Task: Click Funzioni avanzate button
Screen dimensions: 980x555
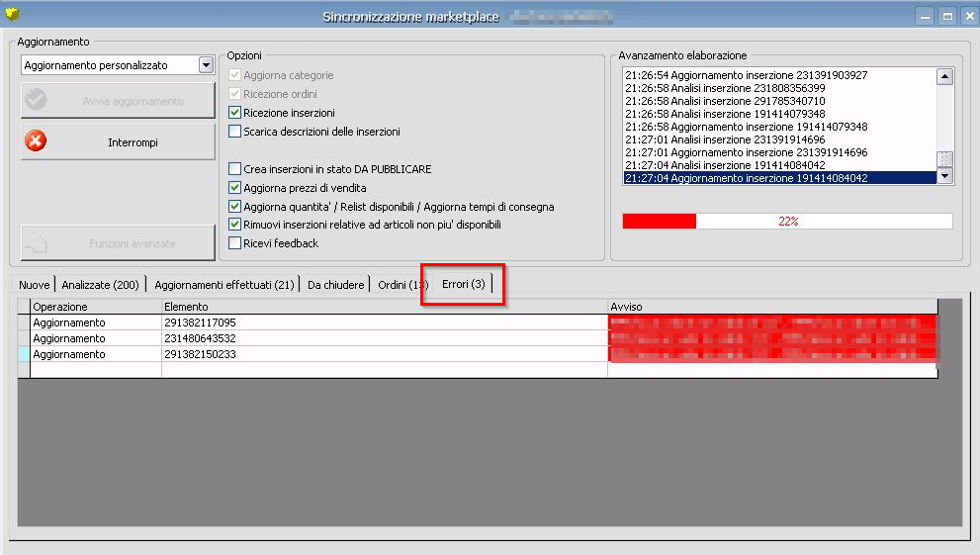Action: [118, 243]
